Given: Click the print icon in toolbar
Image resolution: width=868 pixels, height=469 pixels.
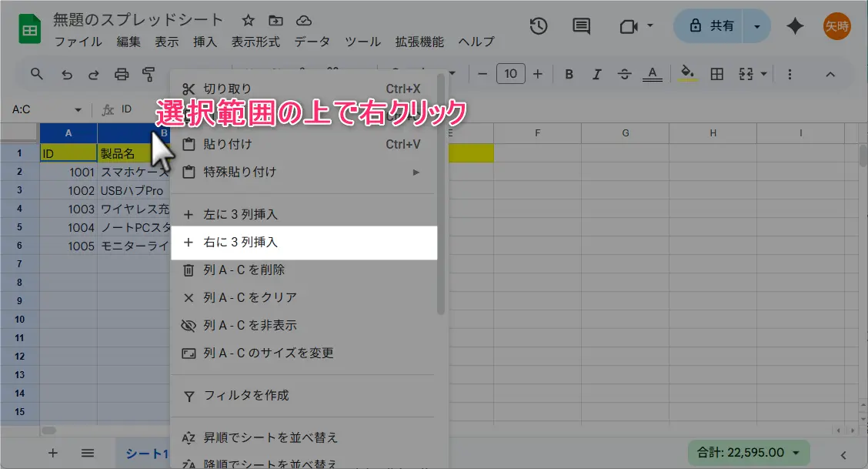Looking at the screenshot, I should point(122,75).
